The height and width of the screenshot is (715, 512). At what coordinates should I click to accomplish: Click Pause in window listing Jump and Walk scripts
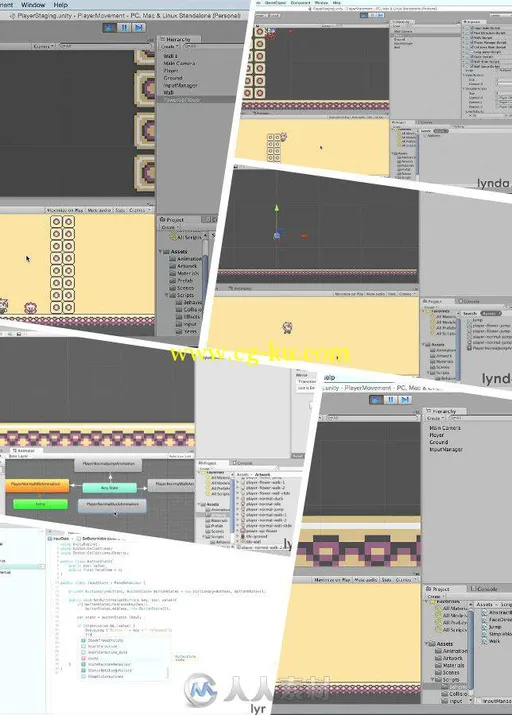click(391, 400)
